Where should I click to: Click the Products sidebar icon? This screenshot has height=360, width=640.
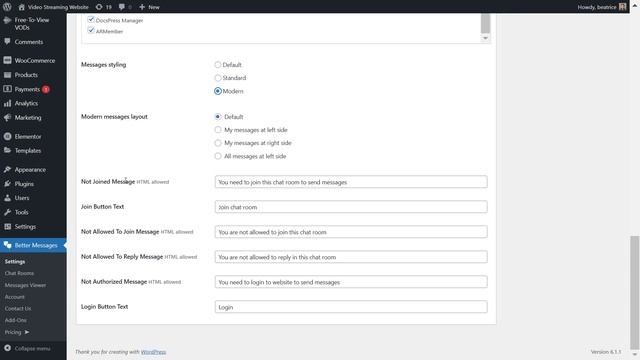point(7,75)
